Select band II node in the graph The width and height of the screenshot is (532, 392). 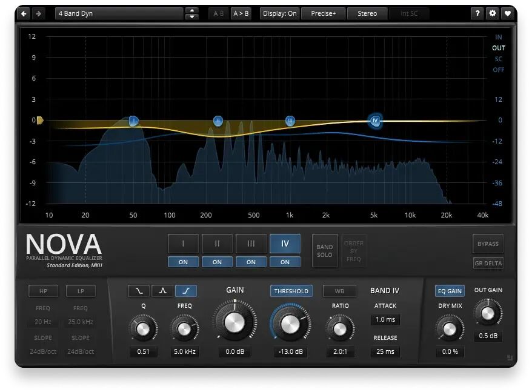(218, 121)
